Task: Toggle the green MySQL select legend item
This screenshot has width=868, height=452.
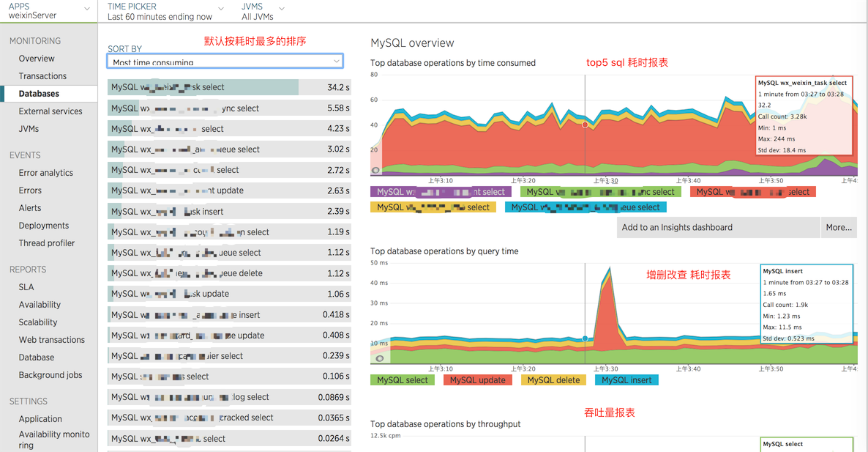Action: point(402,379)
